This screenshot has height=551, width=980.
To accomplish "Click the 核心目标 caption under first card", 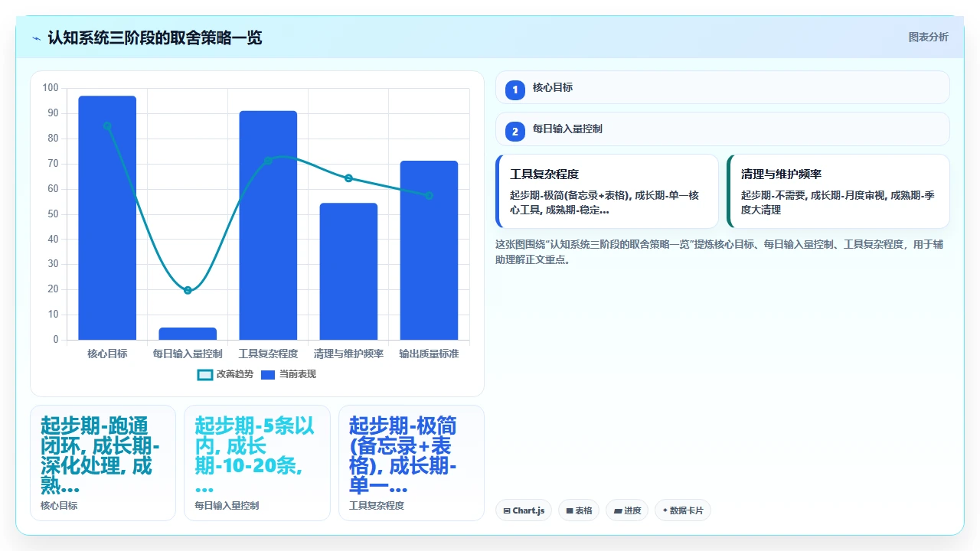I will tap(59, 506).
